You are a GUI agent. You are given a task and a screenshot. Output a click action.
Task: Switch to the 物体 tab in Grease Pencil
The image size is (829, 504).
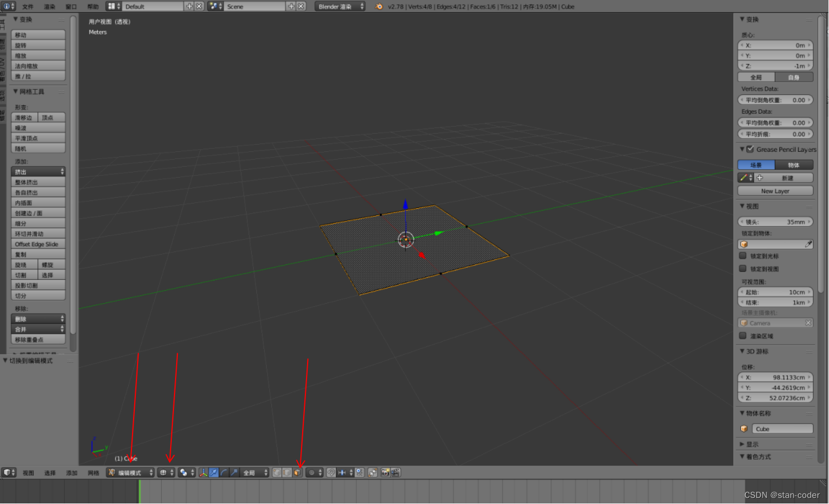point(795,165)
